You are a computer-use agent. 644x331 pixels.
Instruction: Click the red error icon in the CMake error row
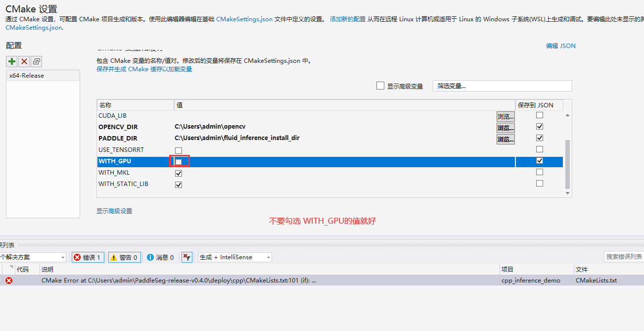click(9, 281)
